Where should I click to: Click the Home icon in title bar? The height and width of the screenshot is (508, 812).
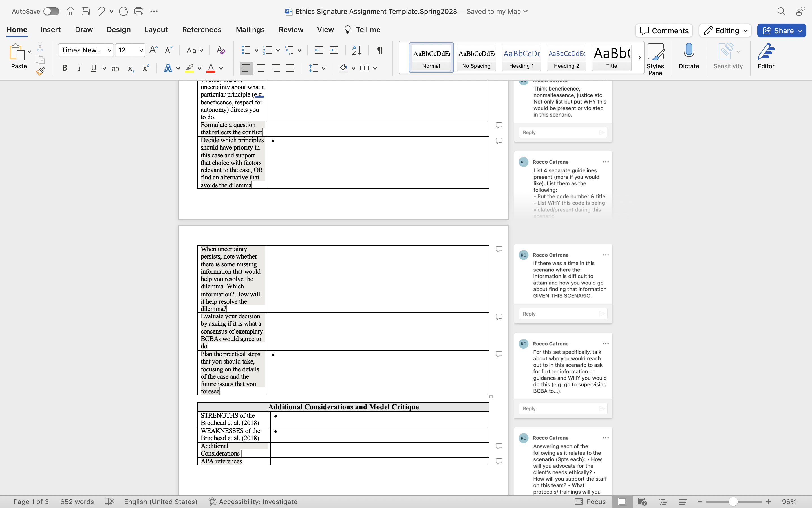pos(70,11)
